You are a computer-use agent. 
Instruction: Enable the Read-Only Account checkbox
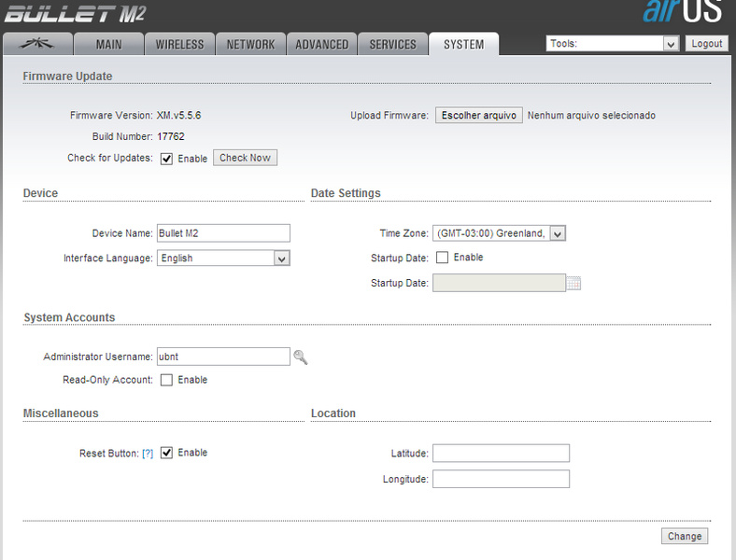[166, 380]
